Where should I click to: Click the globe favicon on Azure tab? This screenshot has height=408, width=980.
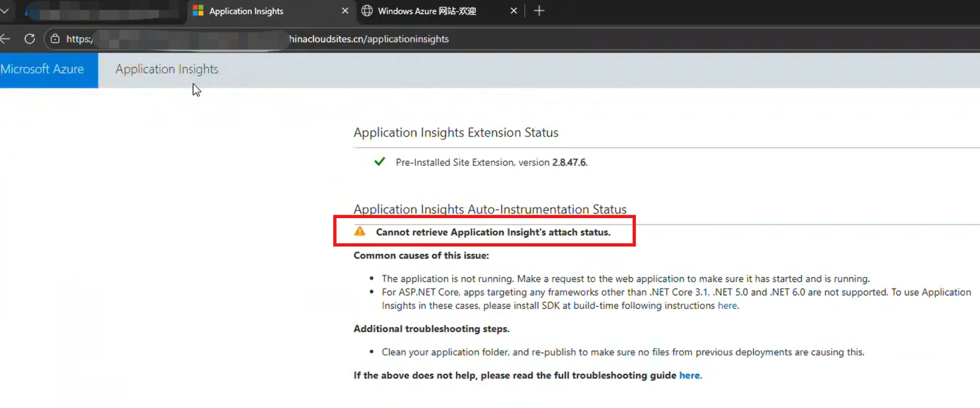point(367,11)
